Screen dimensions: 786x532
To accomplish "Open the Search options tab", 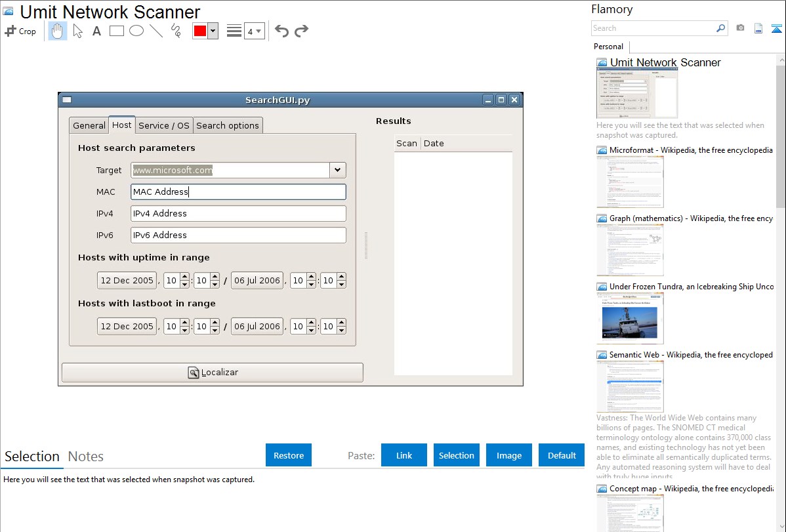I will [x=228, y=125].
